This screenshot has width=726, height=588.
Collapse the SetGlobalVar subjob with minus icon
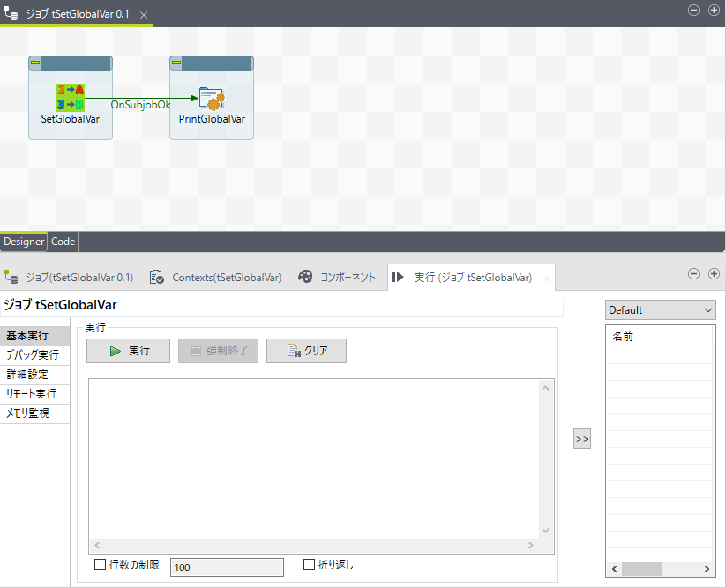pyautogui.click(x=35, y=63)
